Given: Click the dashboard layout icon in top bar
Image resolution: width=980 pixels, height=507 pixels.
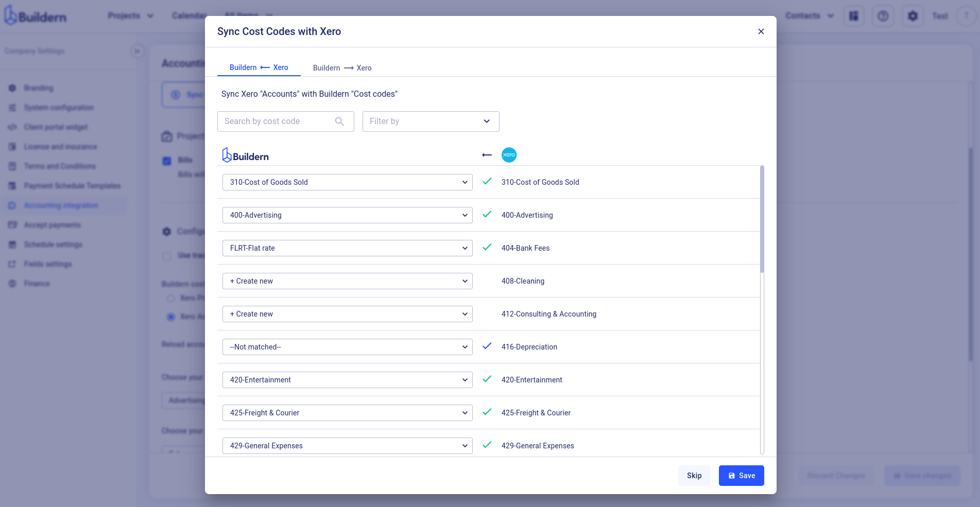Looking at the screenshot, I should [x=853, y=16].
